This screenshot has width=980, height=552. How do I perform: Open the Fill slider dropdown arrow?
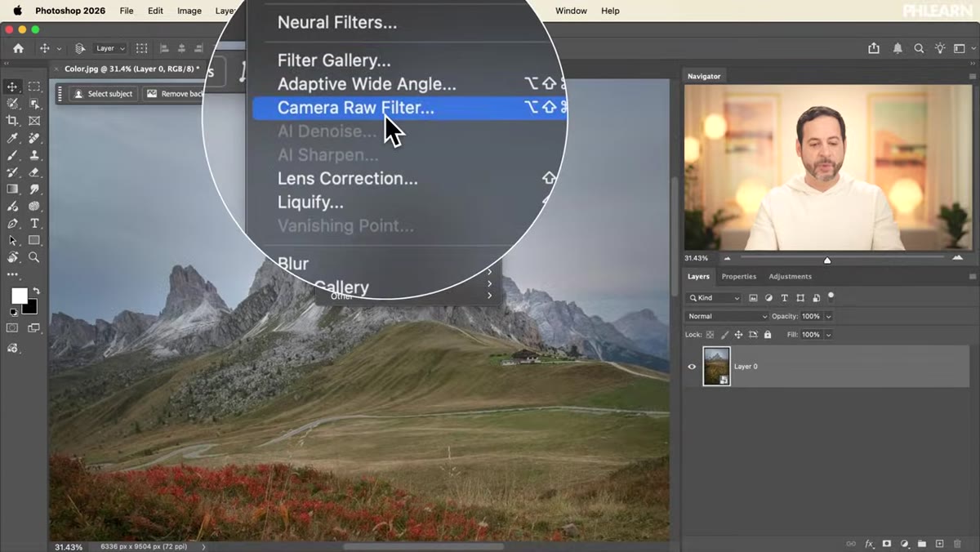click(x=828, y=335)
